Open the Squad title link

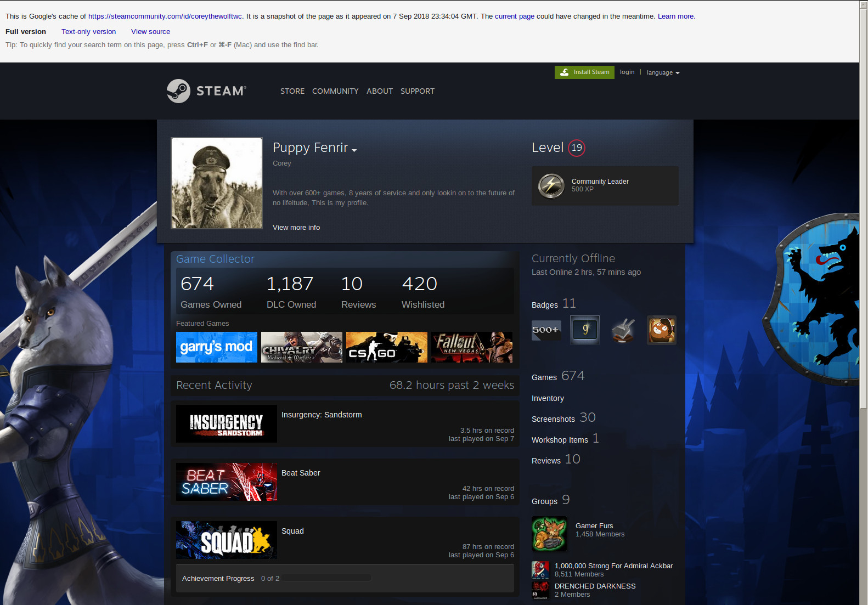point(292,531)
